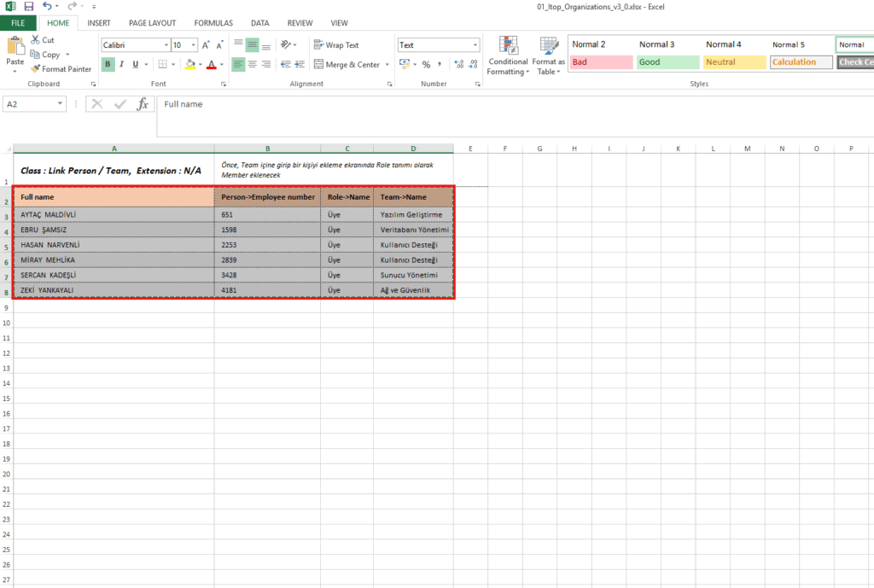Open fill color dropdown arrow

(200, 65)
